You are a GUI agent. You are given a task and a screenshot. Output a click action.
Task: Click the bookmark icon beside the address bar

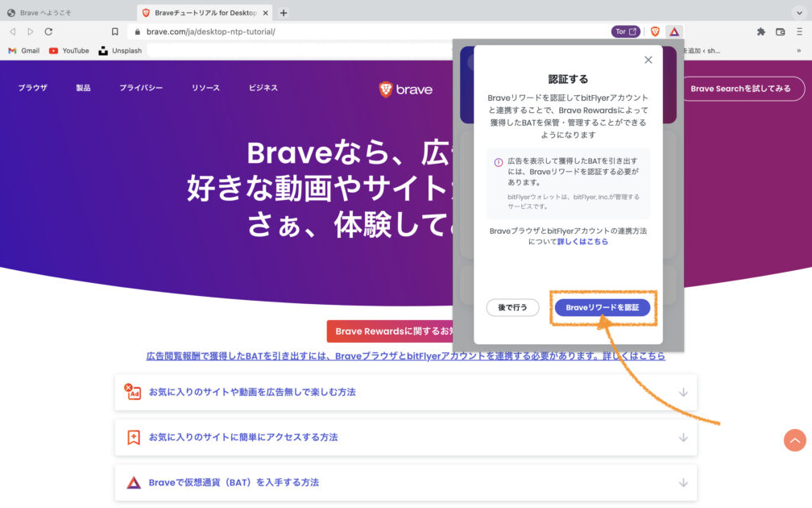coord(115,31)
